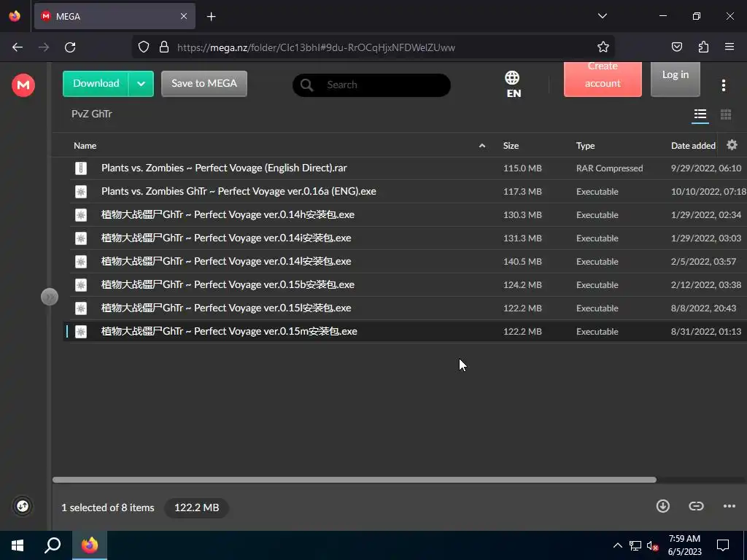
Task: Open Windows taskbar search
Action: click(53, 545)
